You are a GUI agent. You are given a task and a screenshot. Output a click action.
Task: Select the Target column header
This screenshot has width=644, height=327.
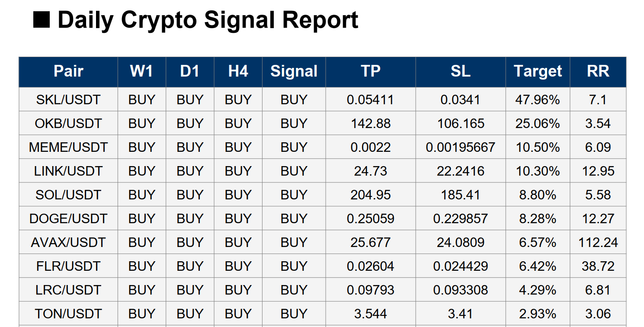[x=538, y=71]
